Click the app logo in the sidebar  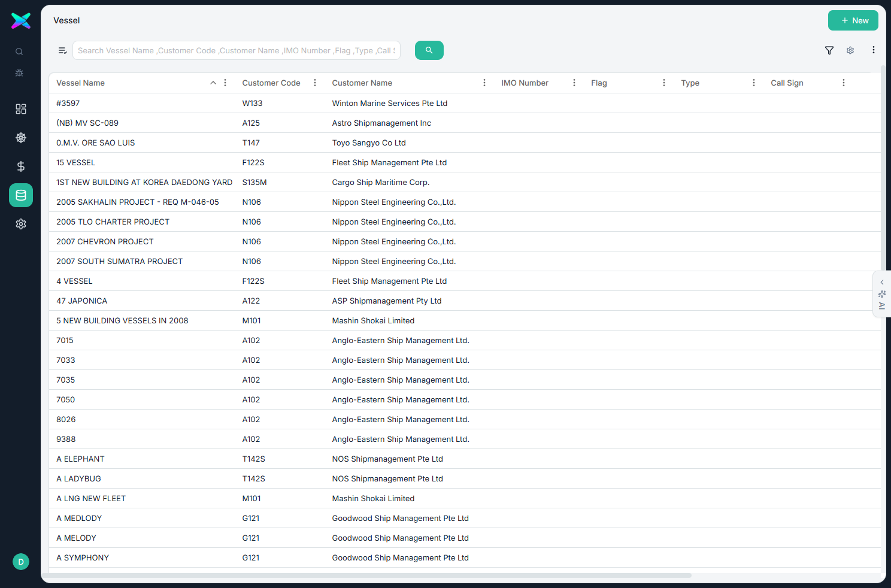(21, 21)
